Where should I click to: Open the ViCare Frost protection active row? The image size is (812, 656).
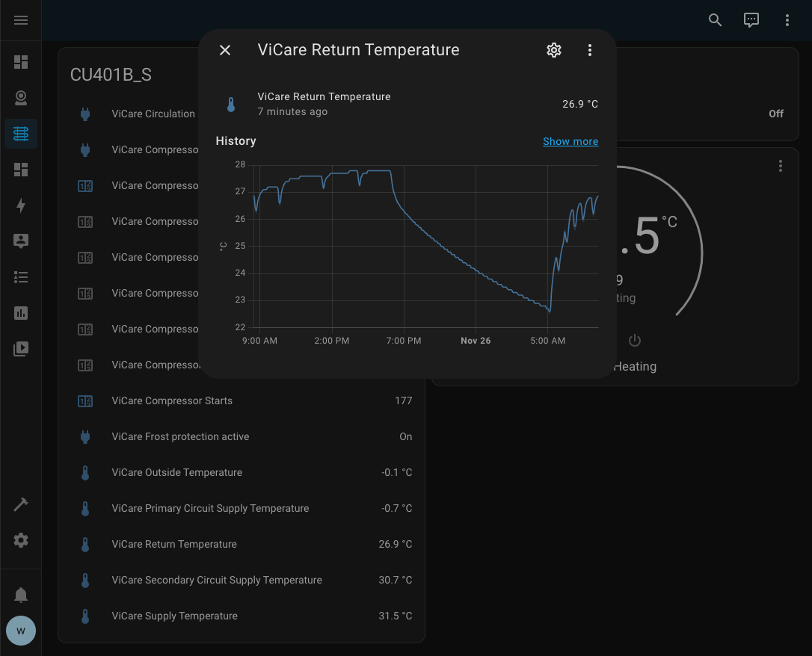pos(242,436)
